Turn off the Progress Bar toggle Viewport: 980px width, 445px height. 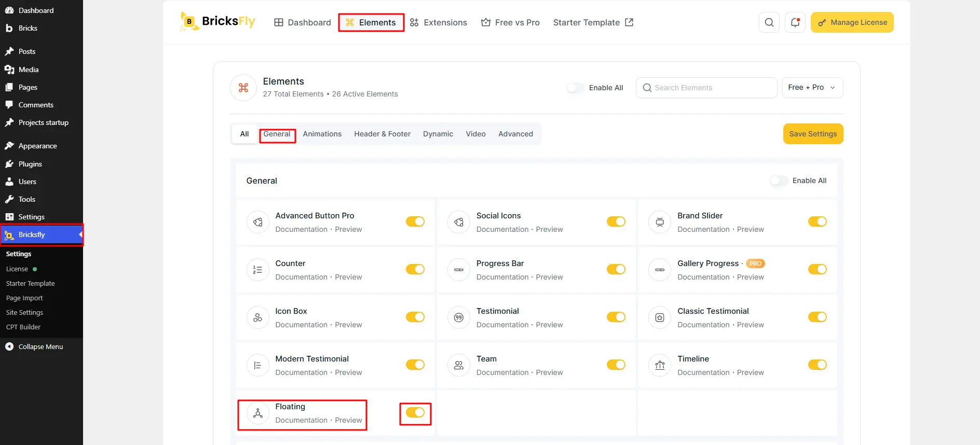(x=616, y=269)
